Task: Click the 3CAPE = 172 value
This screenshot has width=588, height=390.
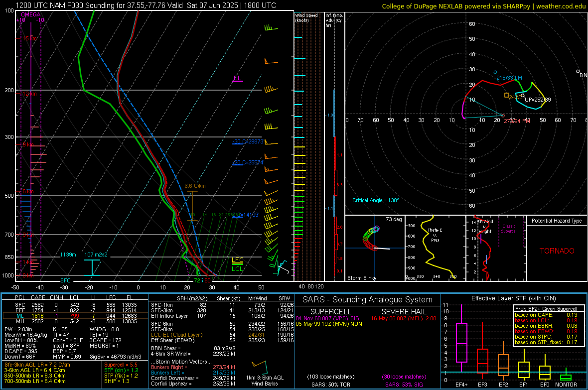Action: pyautogui.click(x=105, y=341)
